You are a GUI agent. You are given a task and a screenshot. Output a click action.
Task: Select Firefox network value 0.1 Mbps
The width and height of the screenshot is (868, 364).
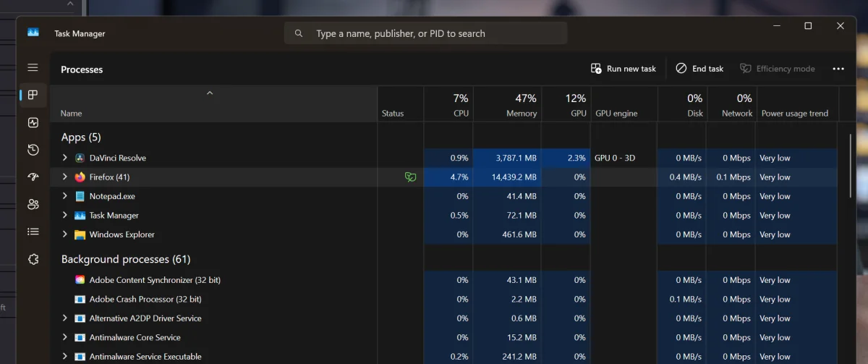pos(732,177)
